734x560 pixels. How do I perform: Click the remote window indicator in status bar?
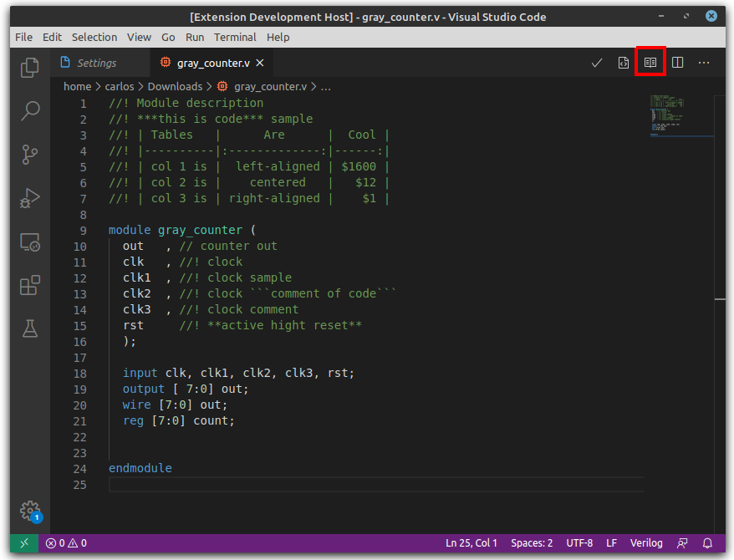pyautogui.click(x=24, y=543)
